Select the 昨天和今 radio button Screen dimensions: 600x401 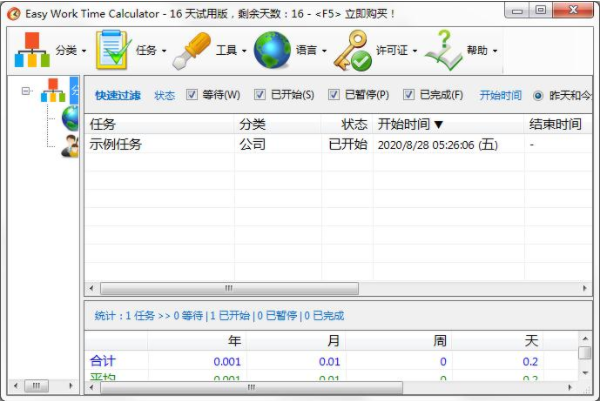tap(538, 95)
